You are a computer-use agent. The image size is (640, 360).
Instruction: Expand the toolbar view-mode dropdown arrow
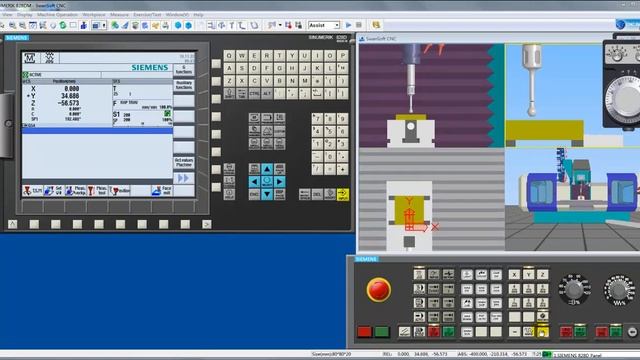click(104, 25)
